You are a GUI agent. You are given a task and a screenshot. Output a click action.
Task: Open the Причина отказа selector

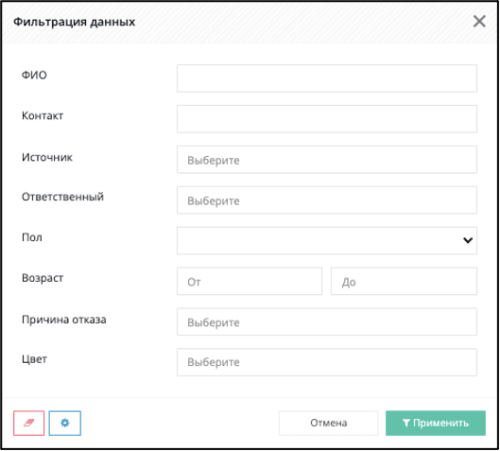(327, 322)
